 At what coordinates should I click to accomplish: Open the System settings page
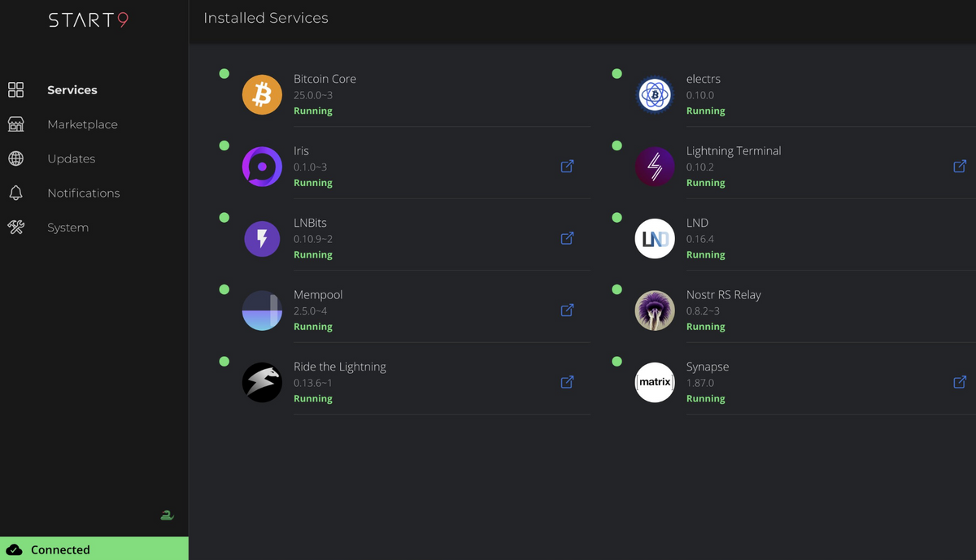tap(68, 228)
